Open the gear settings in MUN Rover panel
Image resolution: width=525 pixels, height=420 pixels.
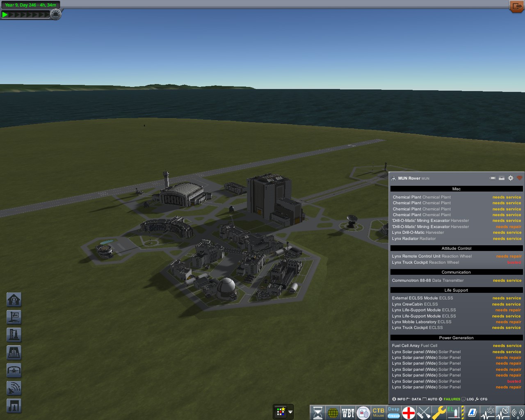tap(511, 178)
